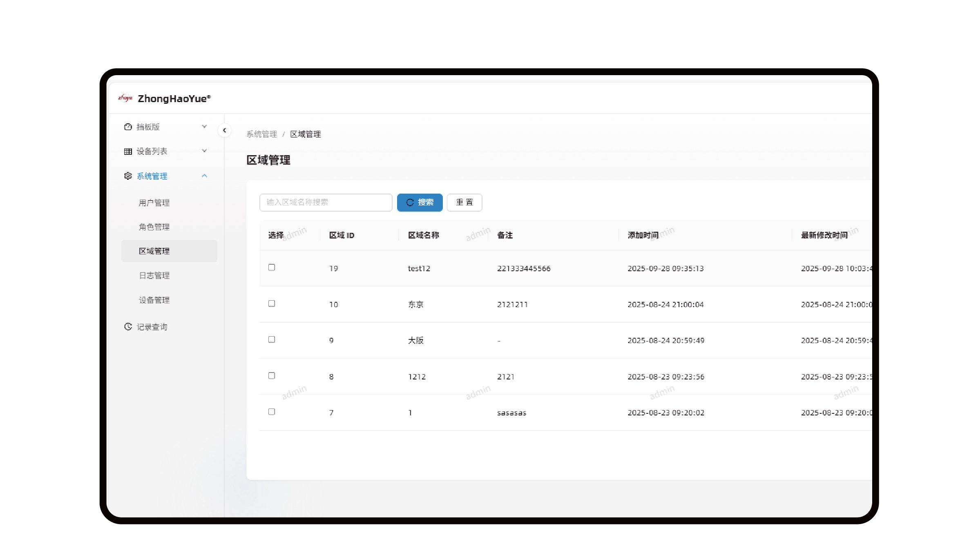
Task: Select checkbox for region test12
Action: click(272, 268)
